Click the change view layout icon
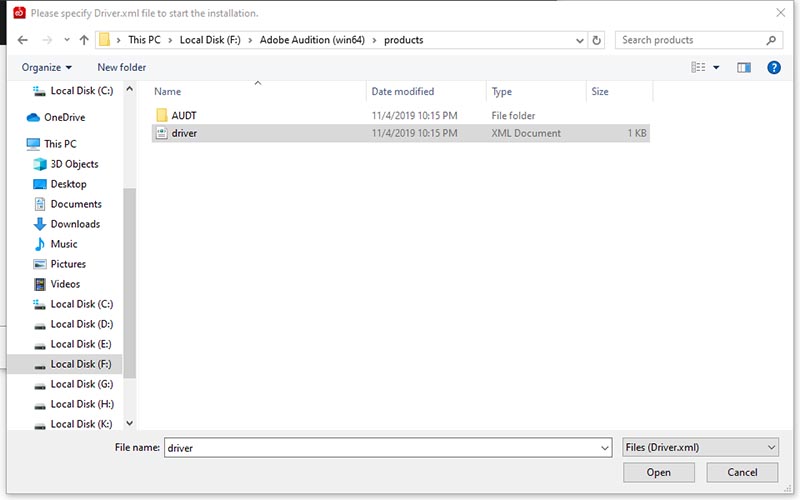The image size is (800, 500). point(699,67)
